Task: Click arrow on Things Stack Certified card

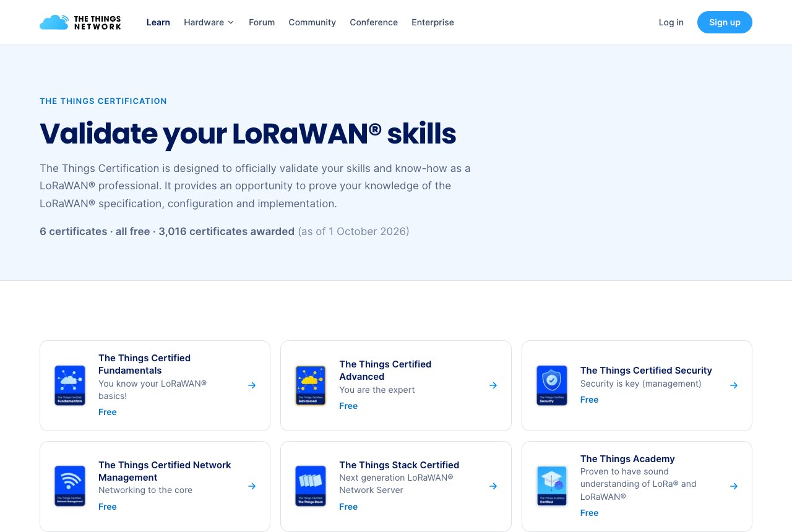Action: click(x=493, y=486)
